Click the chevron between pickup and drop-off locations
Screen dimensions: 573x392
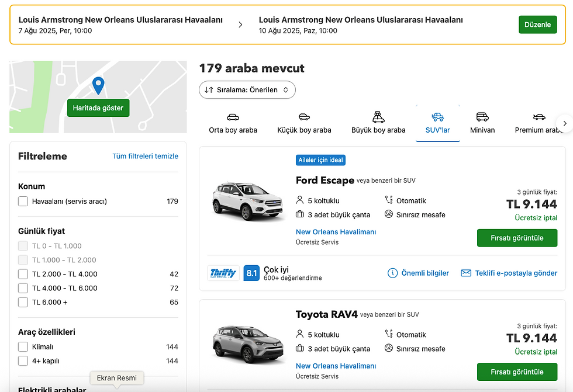point(240,25)
